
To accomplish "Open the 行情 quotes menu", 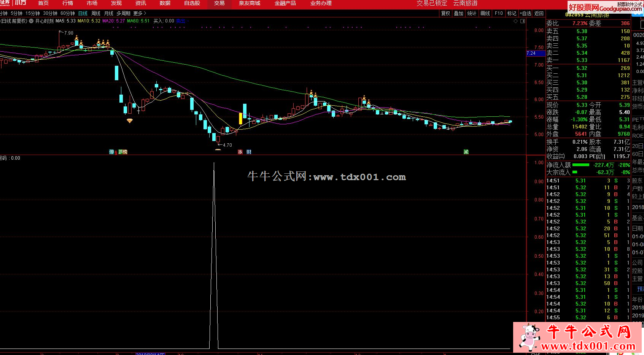I will click(x=68, y=3).
